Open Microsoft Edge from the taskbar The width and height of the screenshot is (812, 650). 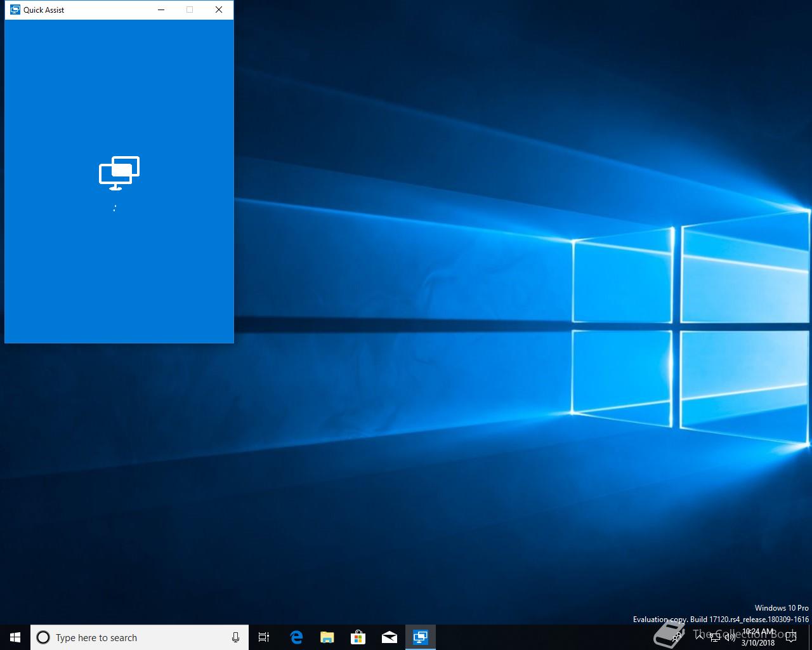tap(296, 637)
